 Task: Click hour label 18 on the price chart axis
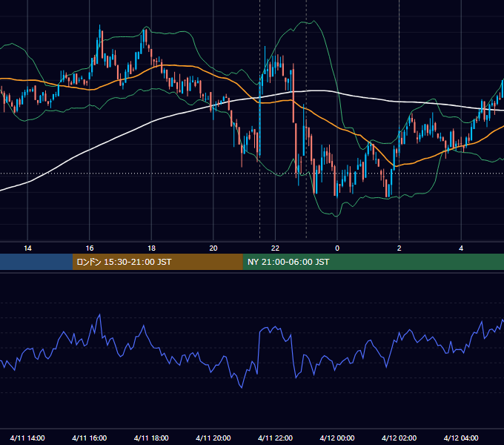151,248
